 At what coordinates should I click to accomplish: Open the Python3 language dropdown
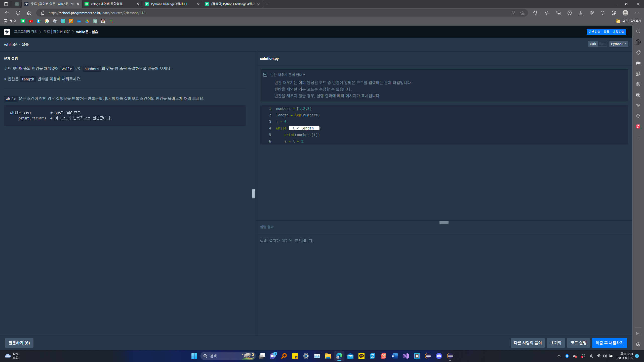(618, 44)
